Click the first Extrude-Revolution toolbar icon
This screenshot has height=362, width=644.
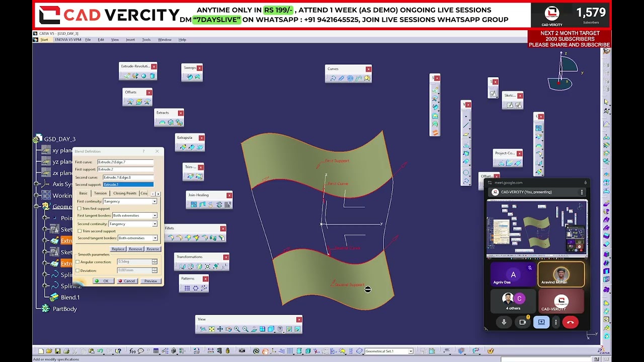[126, 76]
